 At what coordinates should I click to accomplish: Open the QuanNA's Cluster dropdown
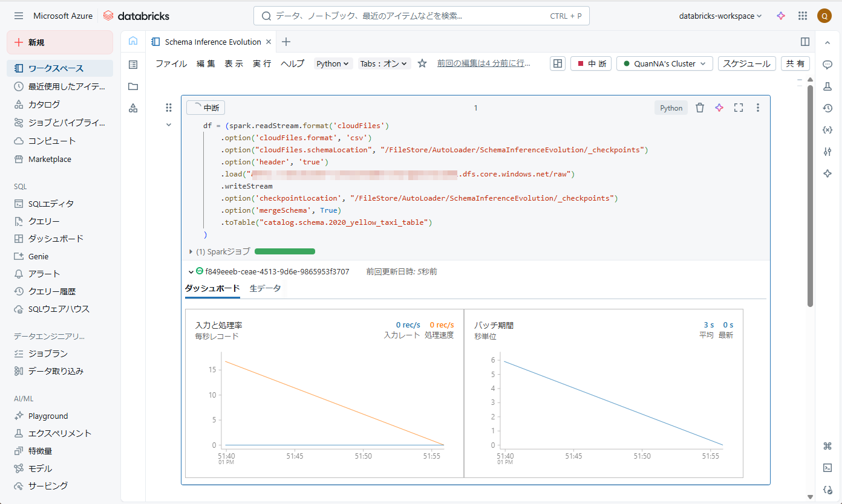click(x=664, y=63)
